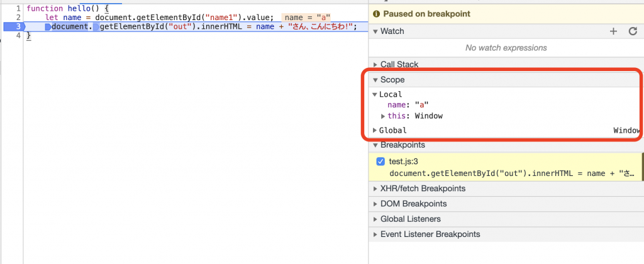This screenshot has height=264, width=644.
Task: Select the name: "a" scope variable
Action: pyautogui.click(x=408, y=105)
